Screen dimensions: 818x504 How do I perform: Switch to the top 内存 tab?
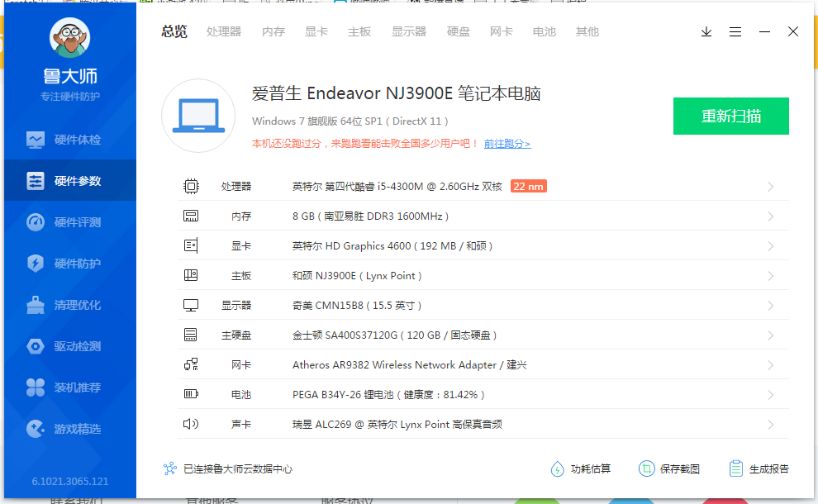[273, 32]
